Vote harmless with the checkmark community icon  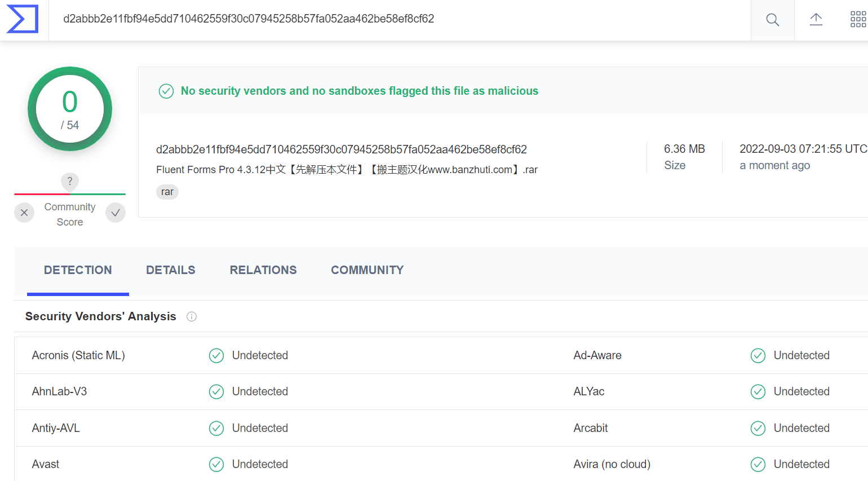click(x=116, y=213)
